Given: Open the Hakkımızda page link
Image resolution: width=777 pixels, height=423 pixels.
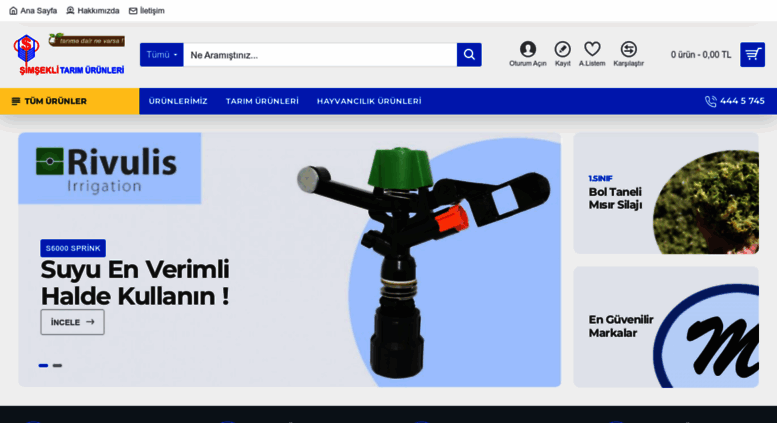Looking at the screenshot, I should coord(93,10).
